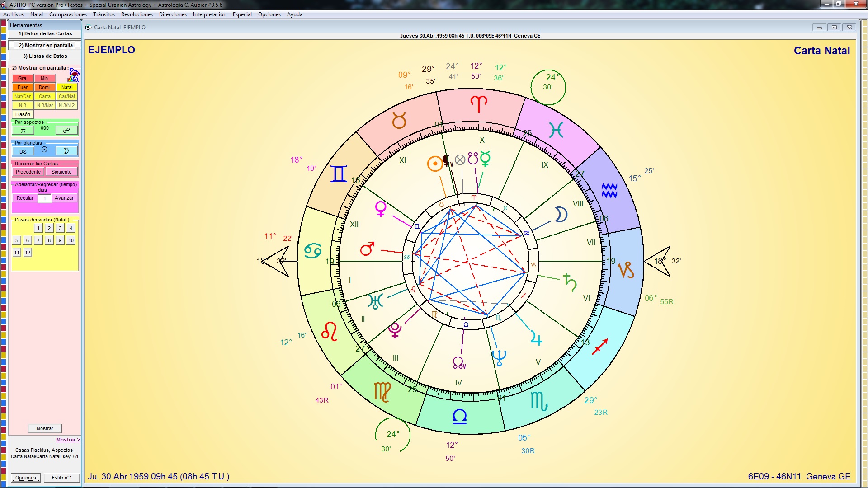This screenshot has height=488, width=868.
Task: Click Recular to step time back
Action: [x=25, y=198]
